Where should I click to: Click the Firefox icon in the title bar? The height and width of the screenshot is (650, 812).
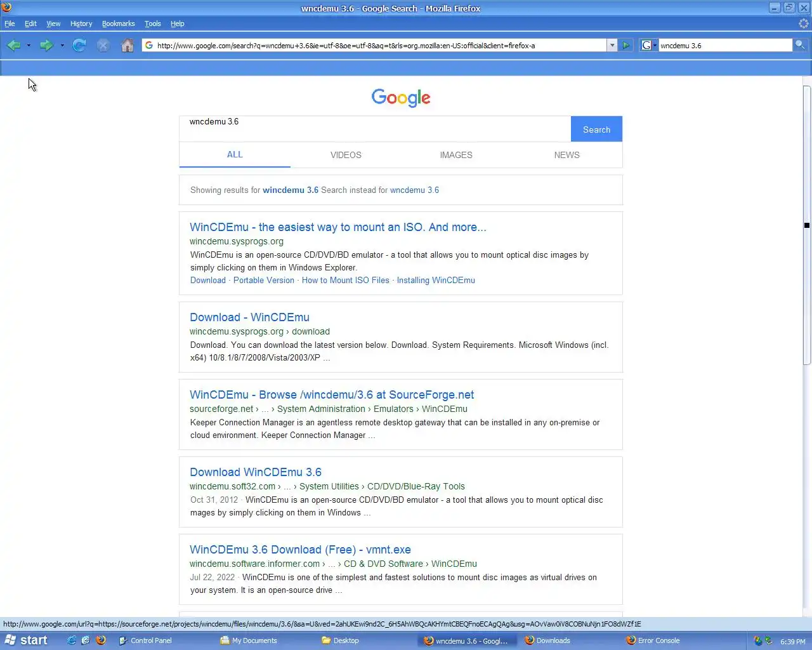coord(7,8)
